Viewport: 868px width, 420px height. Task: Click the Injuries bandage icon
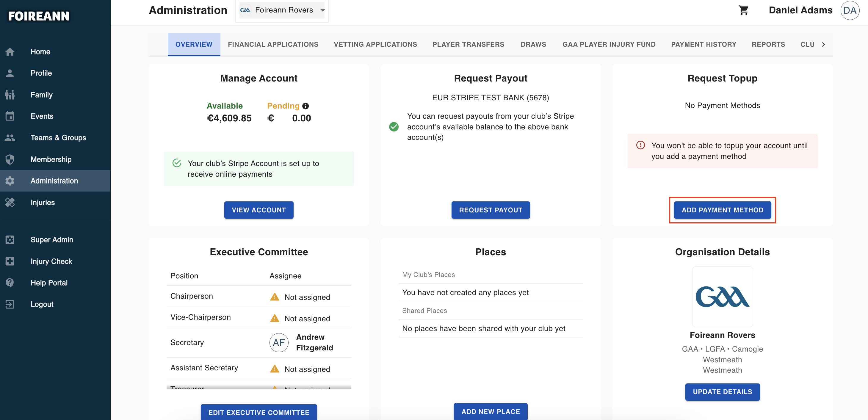pos(10,203)
